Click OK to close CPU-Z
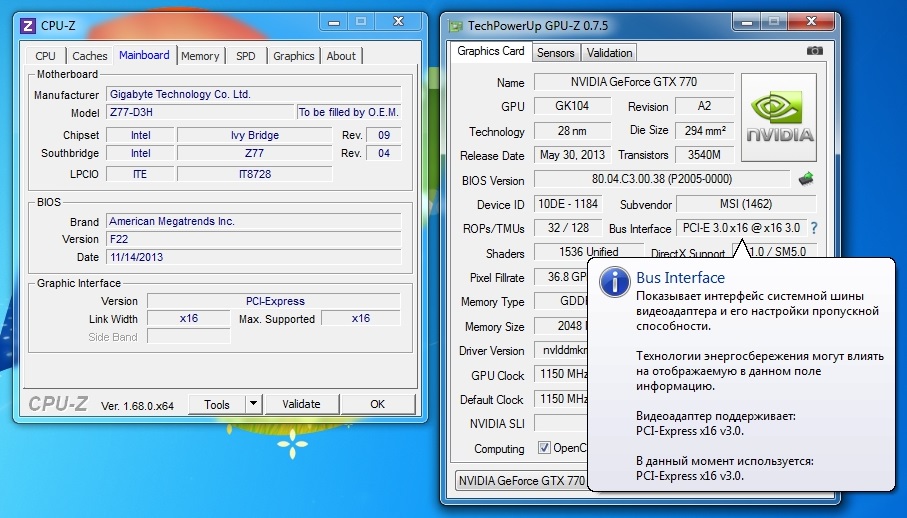This screenshot has width=907, height=518. point(378,404)
